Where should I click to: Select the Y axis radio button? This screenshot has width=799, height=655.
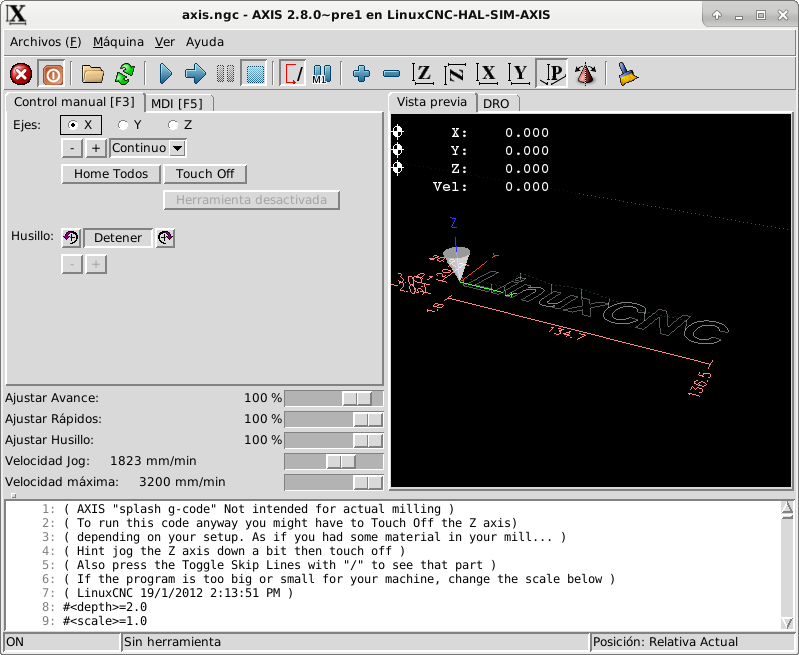(x=129, y=125)
